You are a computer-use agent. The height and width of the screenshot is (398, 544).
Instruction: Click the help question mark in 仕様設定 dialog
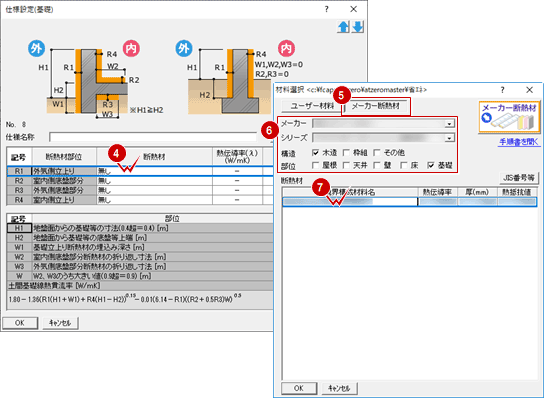pos(326,9)
